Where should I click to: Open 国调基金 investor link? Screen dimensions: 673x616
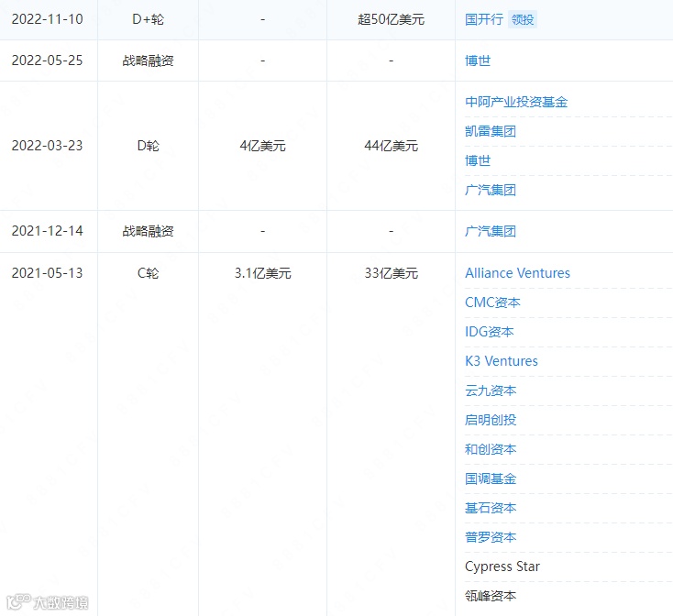pyautogui.click(x=491, y=478)
